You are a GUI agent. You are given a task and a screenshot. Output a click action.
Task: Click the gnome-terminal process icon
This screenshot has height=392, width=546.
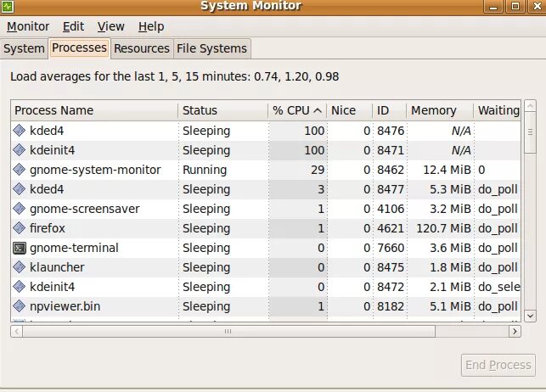(20, 249)
